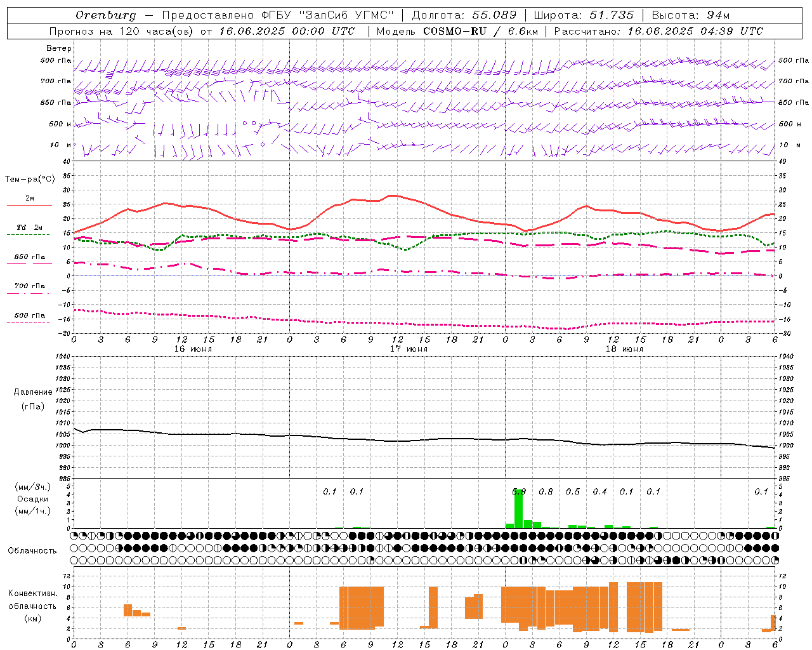
Task: Click the Тем-ра(°C) temperature panel label
Action: click(x=30, y=180)
